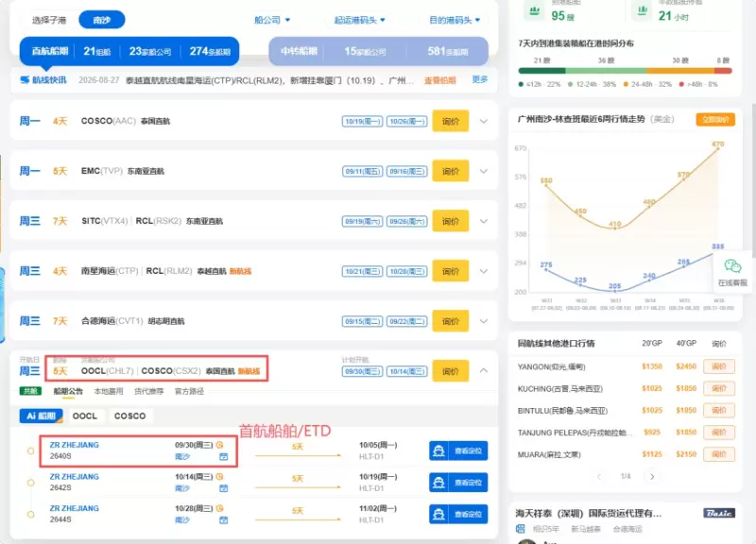Click the ship icon next to 95 艘
The width and height of the screenshot is (756, 544).
(534, 11)
